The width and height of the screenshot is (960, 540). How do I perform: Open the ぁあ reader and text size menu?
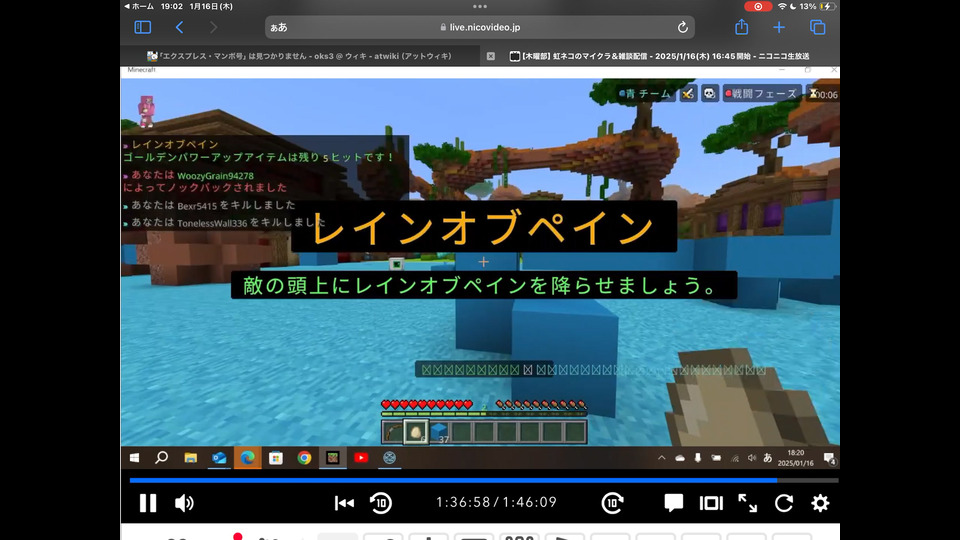[279, 27]
